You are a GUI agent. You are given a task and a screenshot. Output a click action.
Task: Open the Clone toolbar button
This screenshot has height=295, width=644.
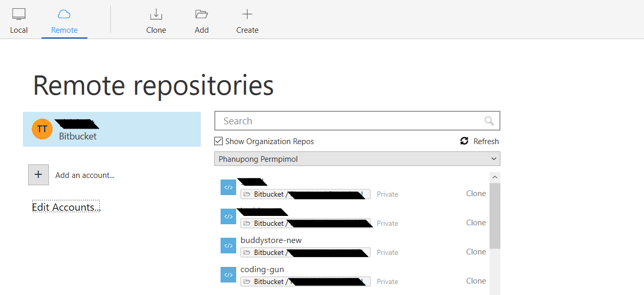pos(156,21)
